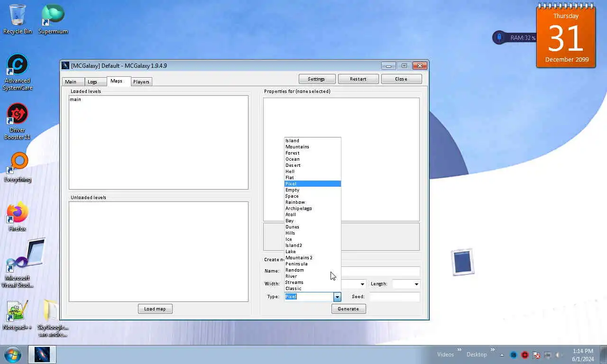
Task: Select Lake map type
Action: pos(313,252)
